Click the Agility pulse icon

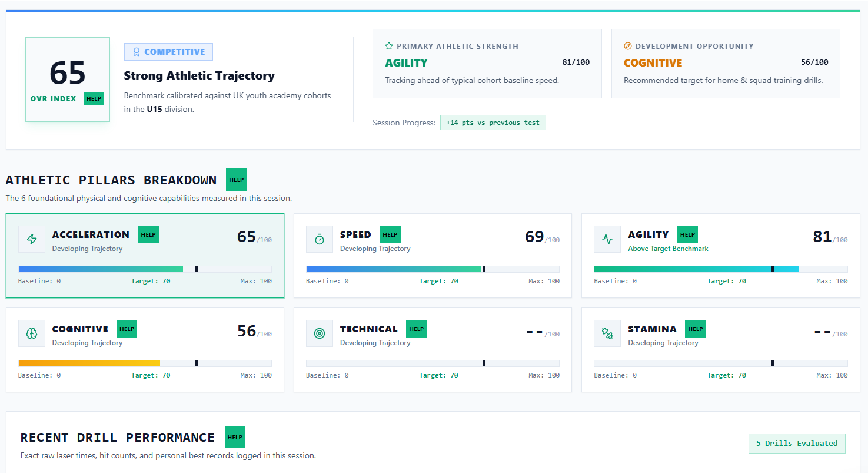click(607, 239)
